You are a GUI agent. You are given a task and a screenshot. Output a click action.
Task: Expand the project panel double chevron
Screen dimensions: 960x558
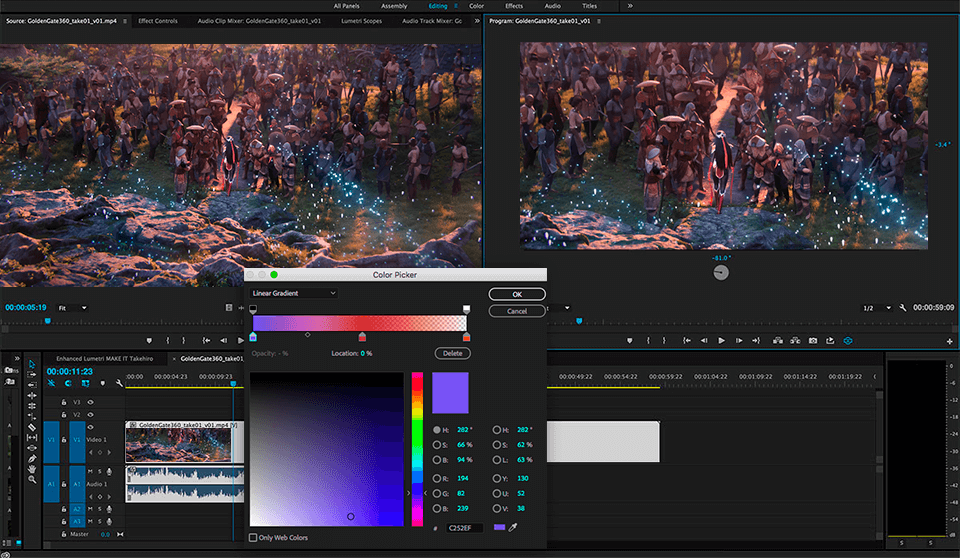point(17,358)
